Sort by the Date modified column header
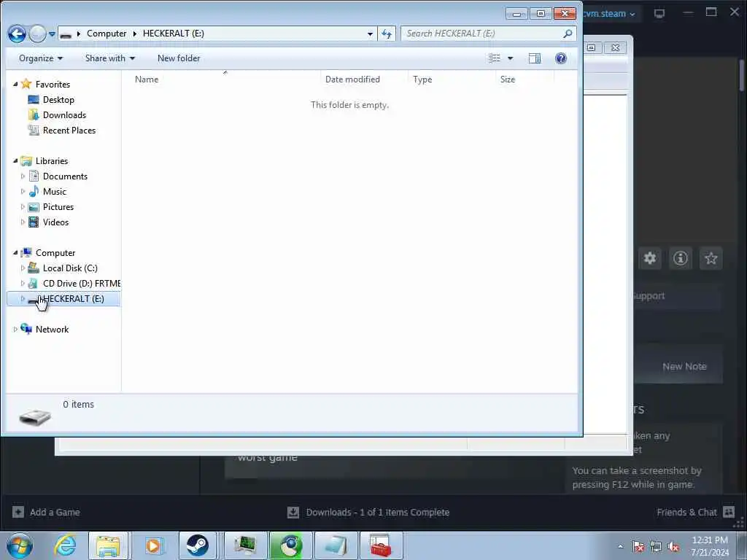This screenshot has height=560, width=747. (x=352, y=79)
